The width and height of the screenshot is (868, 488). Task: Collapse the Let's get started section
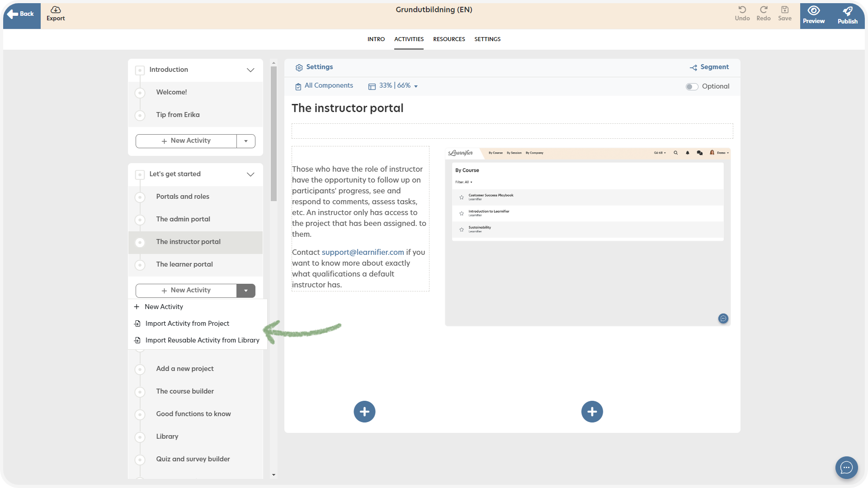coord(250,174)
